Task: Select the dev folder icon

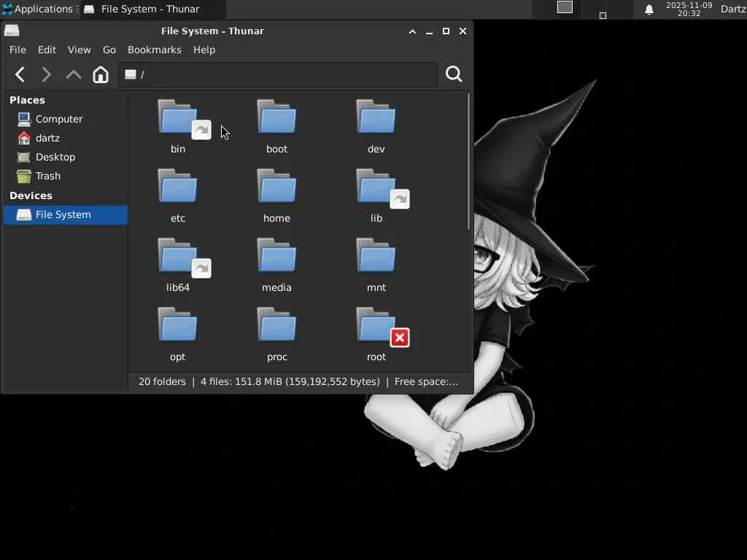Action: pyautogui.click(x=376, y=117)
